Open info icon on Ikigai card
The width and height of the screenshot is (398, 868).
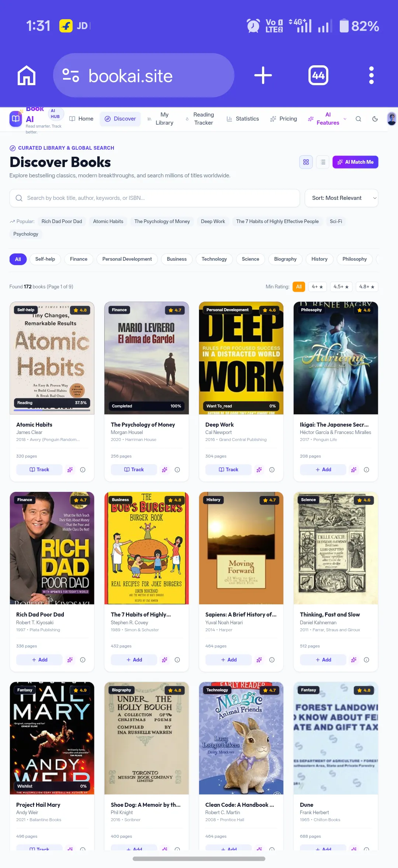[x=367, y=469]
